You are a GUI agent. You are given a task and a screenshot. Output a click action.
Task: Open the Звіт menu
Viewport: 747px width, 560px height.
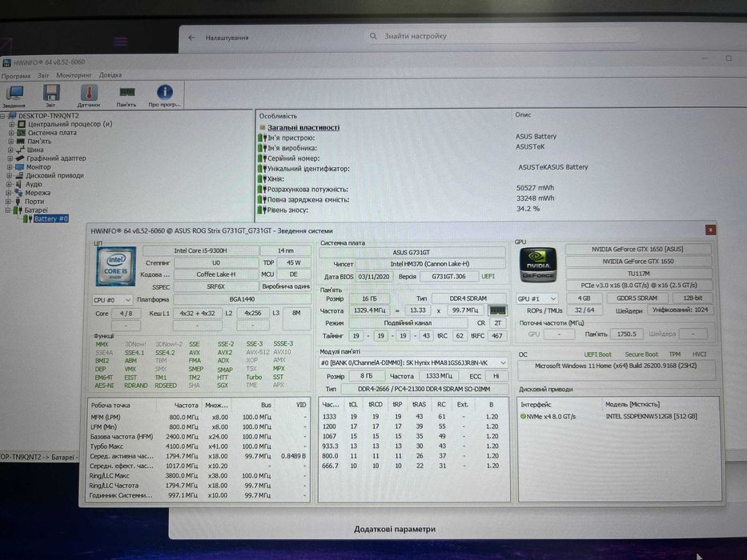(43, 75)
